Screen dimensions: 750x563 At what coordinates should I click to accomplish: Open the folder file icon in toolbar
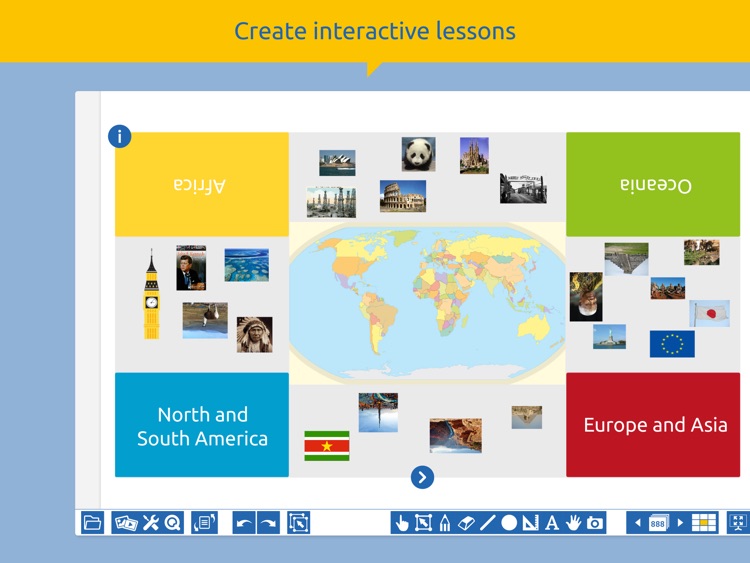92,522
